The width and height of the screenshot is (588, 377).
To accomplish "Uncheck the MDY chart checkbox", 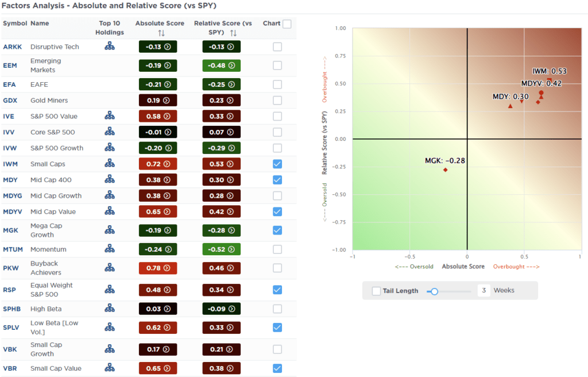I will [277, 179].
